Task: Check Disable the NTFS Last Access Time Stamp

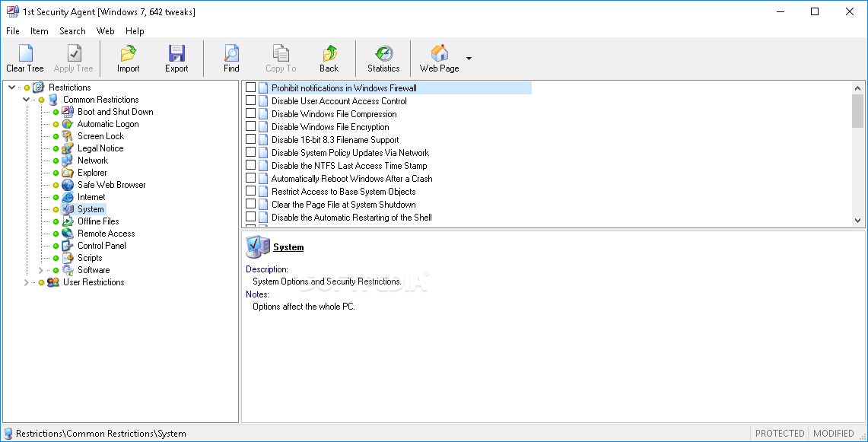Action: point(251,165)
